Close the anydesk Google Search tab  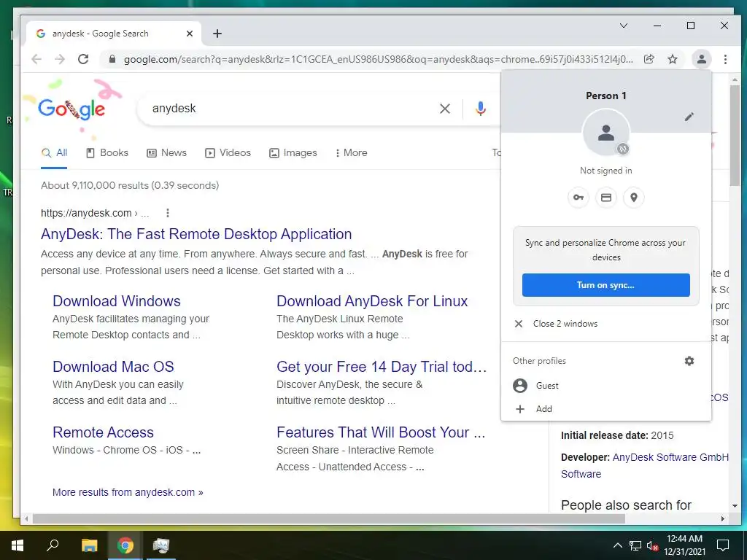coord(190,34)
